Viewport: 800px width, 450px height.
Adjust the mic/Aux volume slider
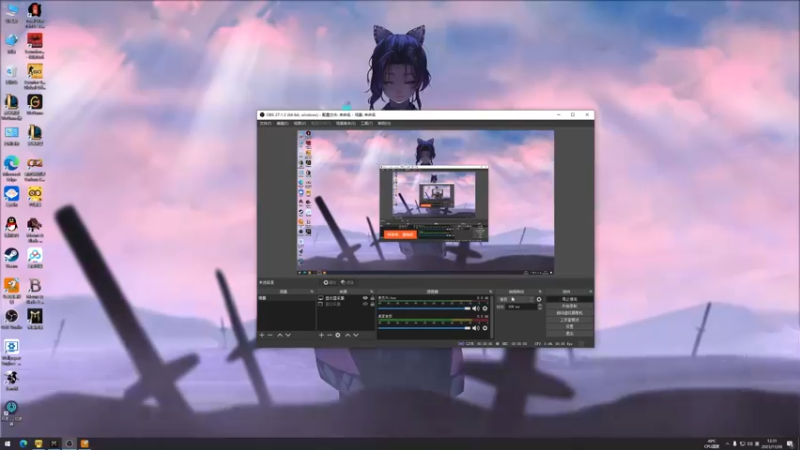(x=424, y=309)
